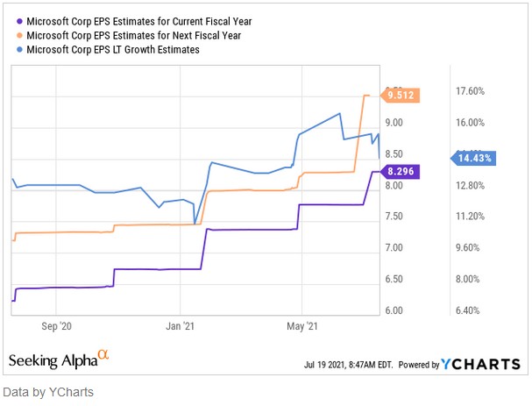Select the EPS Estimates for Next Fiscal Year label
The height and width of the screenshot is (406, 532).
pyautogui.click(x=134, y=35)
